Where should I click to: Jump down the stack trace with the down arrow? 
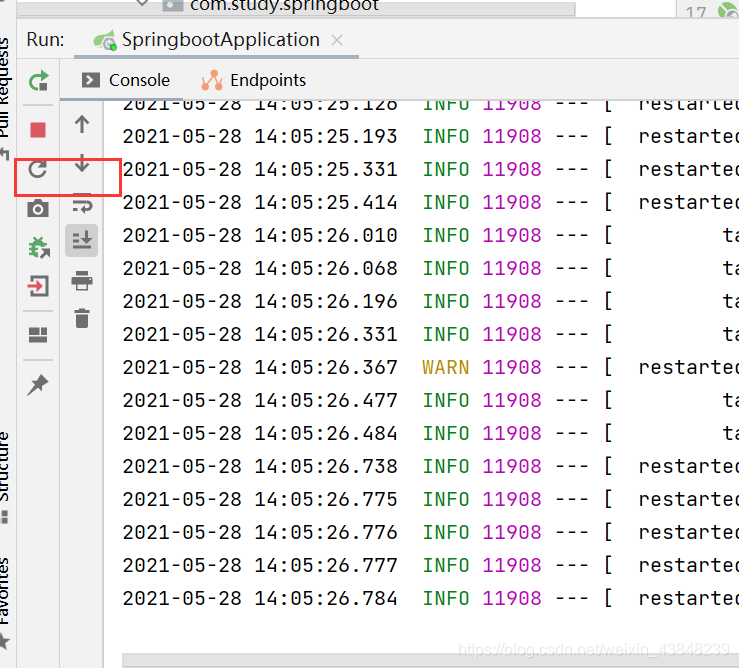[82, 163]
